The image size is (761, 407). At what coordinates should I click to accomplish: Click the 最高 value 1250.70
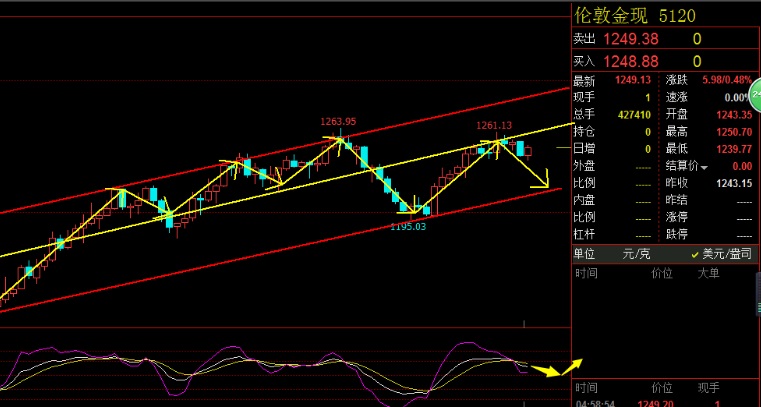[x=734, y=132]
